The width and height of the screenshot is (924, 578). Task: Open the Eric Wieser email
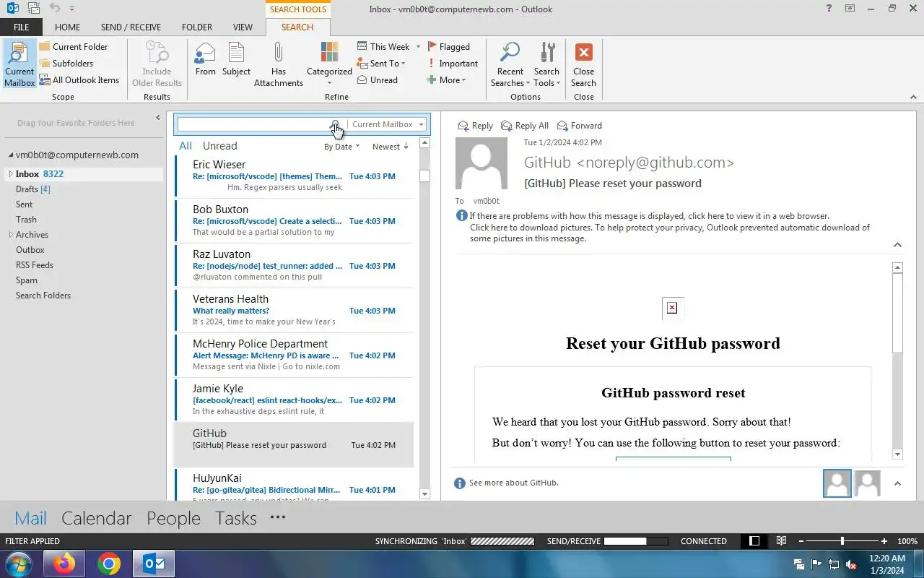(x=294, y=176)
